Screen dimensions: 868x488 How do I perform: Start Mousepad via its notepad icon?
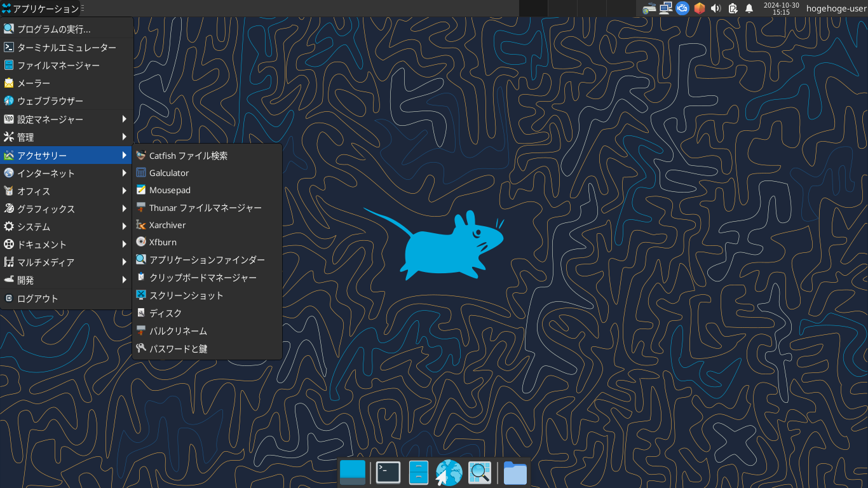tap(141, 190)
